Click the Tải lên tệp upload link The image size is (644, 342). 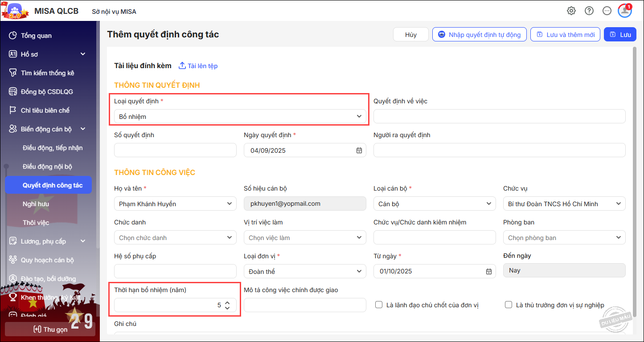click(x=198, y=66)
